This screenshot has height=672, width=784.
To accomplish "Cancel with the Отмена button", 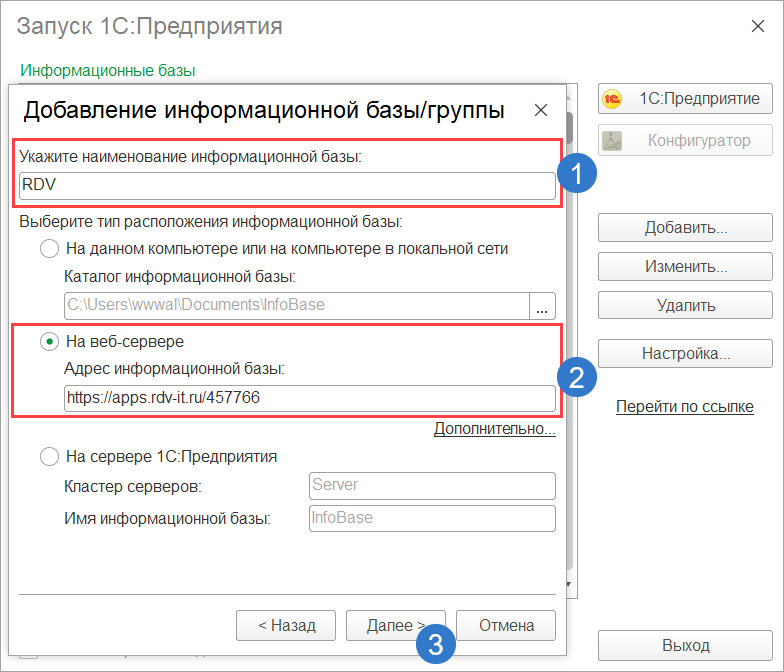I will pyautogui.click(x=506, y=626).
